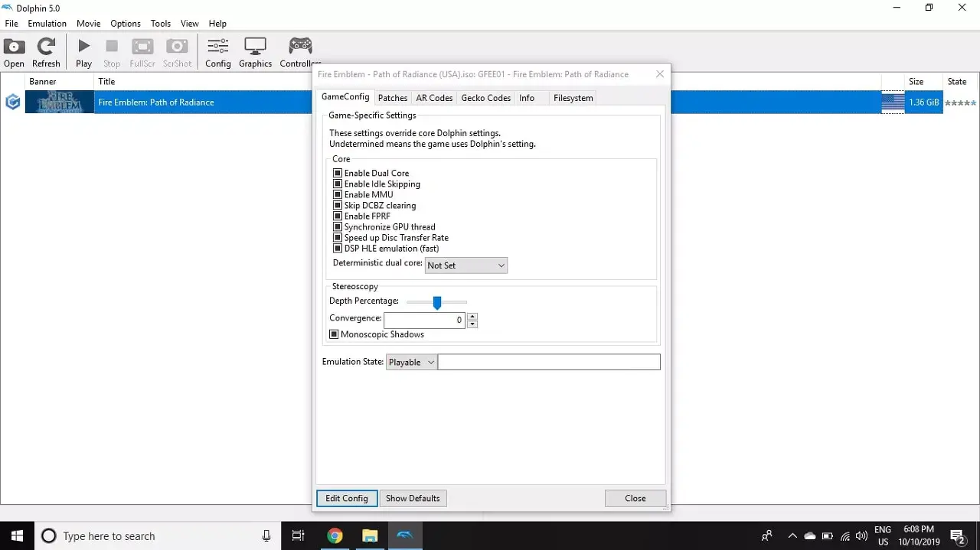Toggle Speed up Disc Transfer Rate

(x=338, y=237)
